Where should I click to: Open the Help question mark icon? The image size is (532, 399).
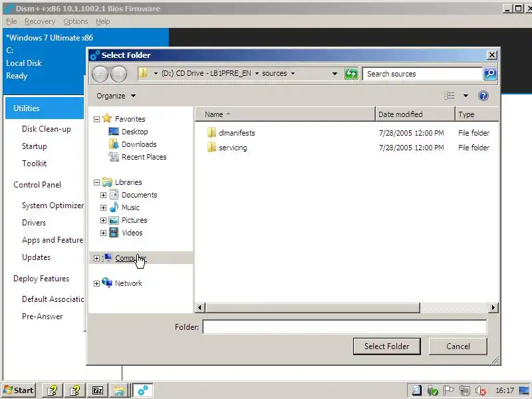(x=483, y=96)
